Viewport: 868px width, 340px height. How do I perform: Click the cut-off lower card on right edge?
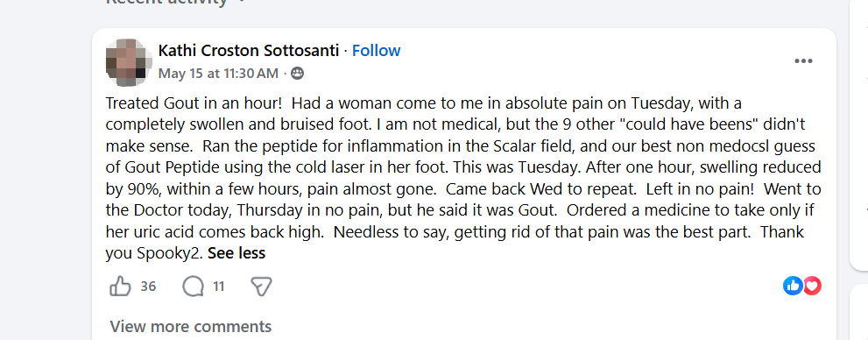pyautogui.click(x=858, y=311)
